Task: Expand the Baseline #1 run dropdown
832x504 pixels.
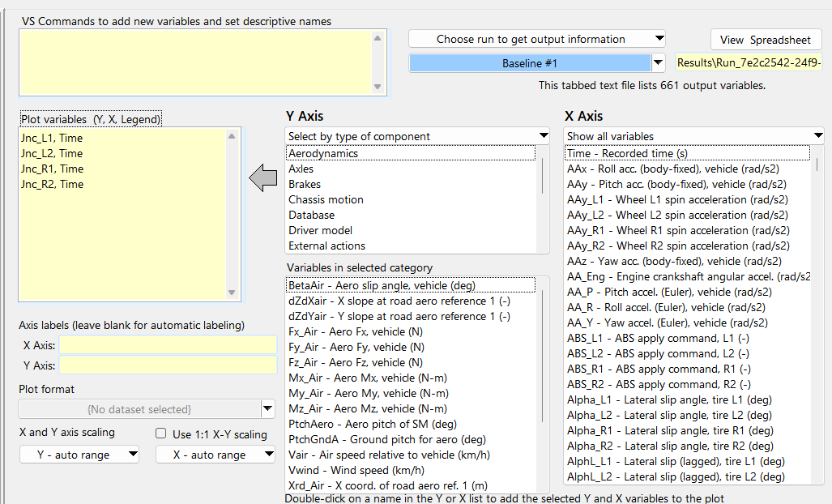Action: point(658,63)
